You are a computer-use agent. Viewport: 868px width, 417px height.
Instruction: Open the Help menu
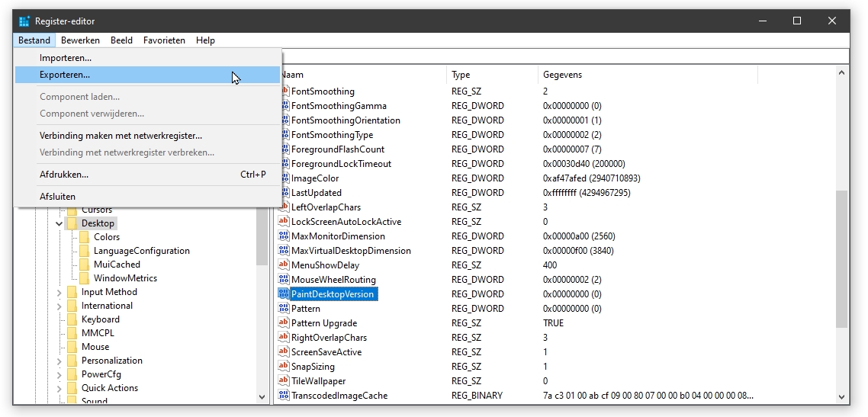(x=205, y=40)
